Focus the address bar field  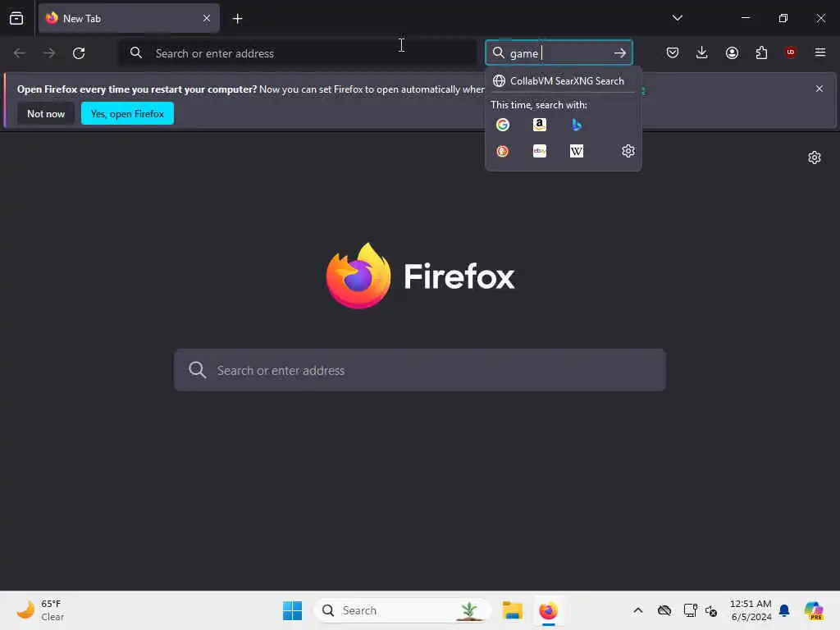(297, 53)
